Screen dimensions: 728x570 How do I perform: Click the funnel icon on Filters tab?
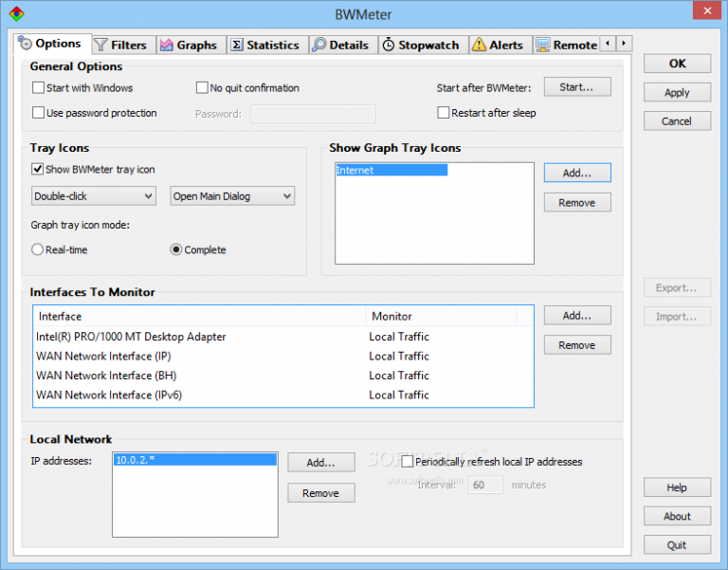pyautogui.click(x=100, y=46)
